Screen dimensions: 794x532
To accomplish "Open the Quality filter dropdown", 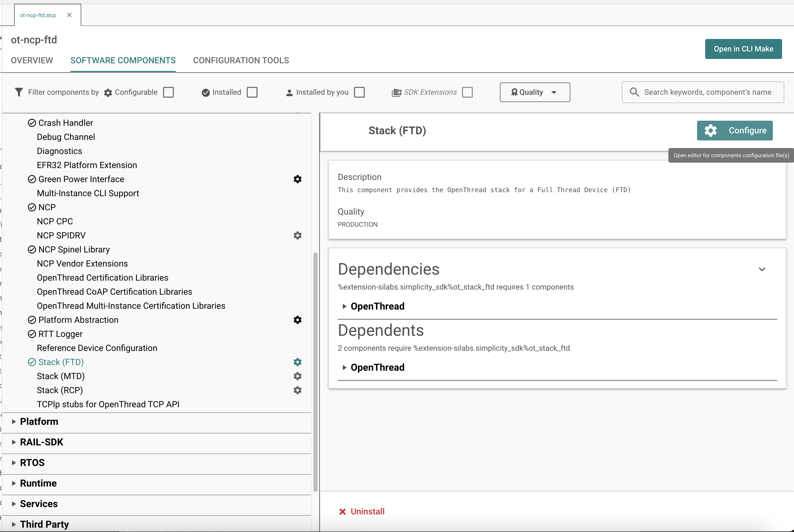I will (x=534, y=92).
